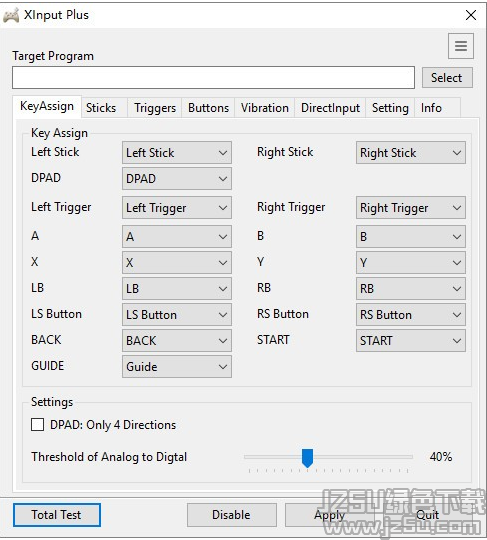Click the Total Test button

[x=57, y=515]
